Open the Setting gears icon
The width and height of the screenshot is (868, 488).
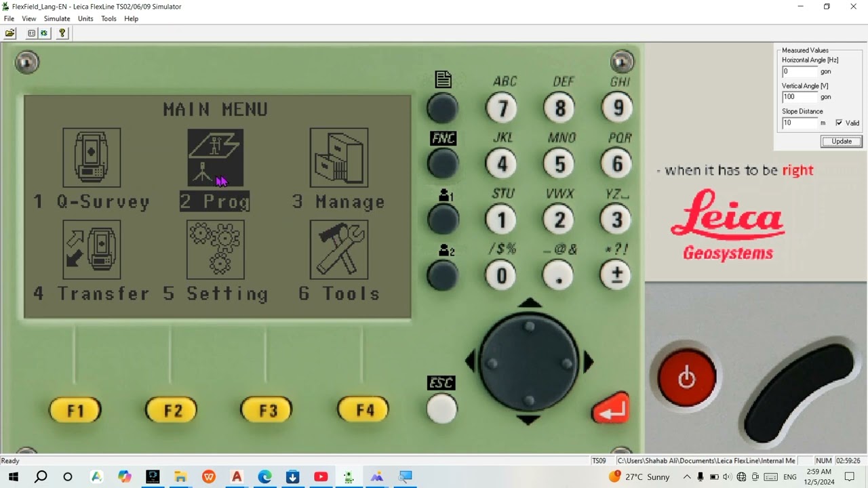coord(215,249)
